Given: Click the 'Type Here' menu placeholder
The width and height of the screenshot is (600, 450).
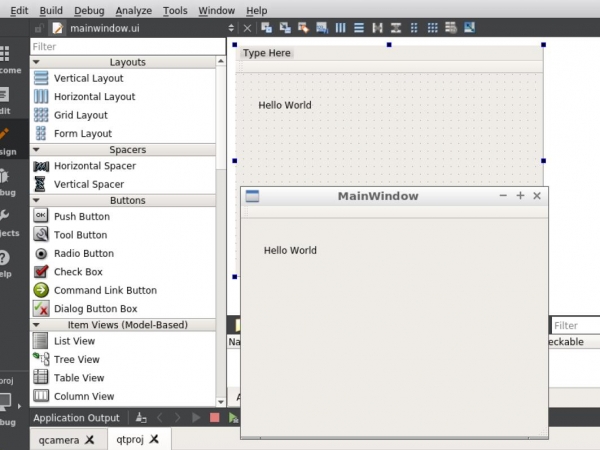Looking at the screenshot, I should [x=267, y=53].
